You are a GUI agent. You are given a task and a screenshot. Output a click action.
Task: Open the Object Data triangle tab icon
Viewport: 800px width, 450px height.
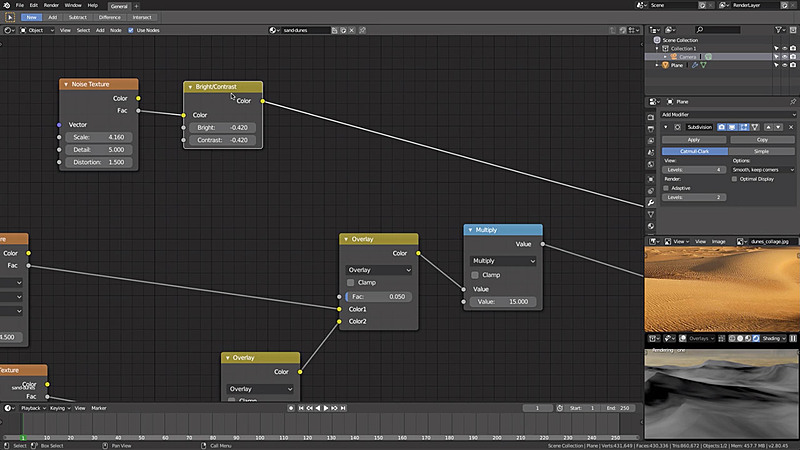click(651, 214)
